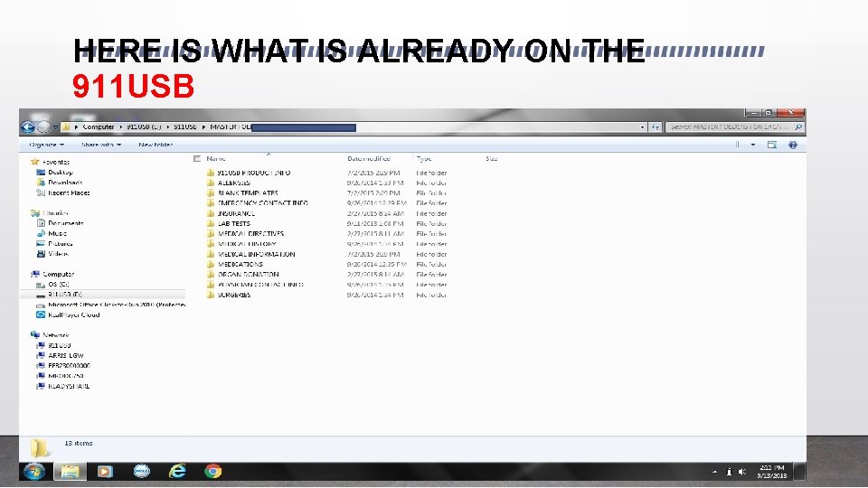The image size is (868, 488).
Task: Show hidden tray icons arrow
Action: coord(714,472)
